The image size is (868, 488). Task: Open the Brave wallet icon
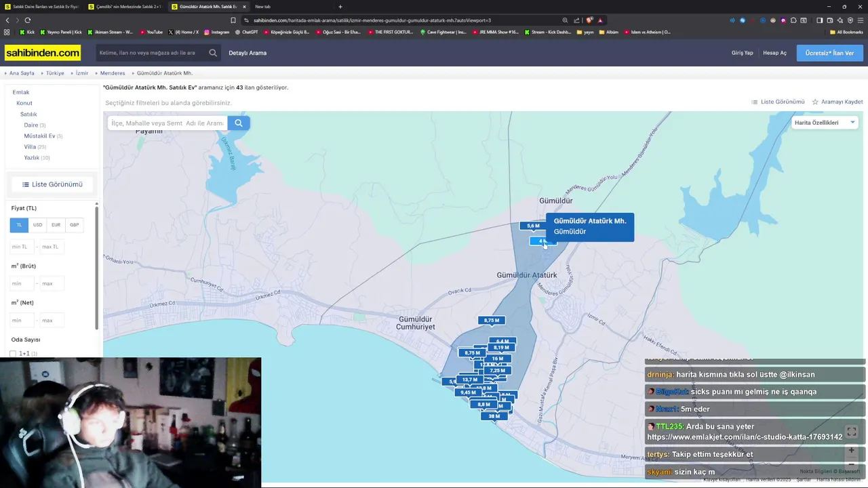830,20
